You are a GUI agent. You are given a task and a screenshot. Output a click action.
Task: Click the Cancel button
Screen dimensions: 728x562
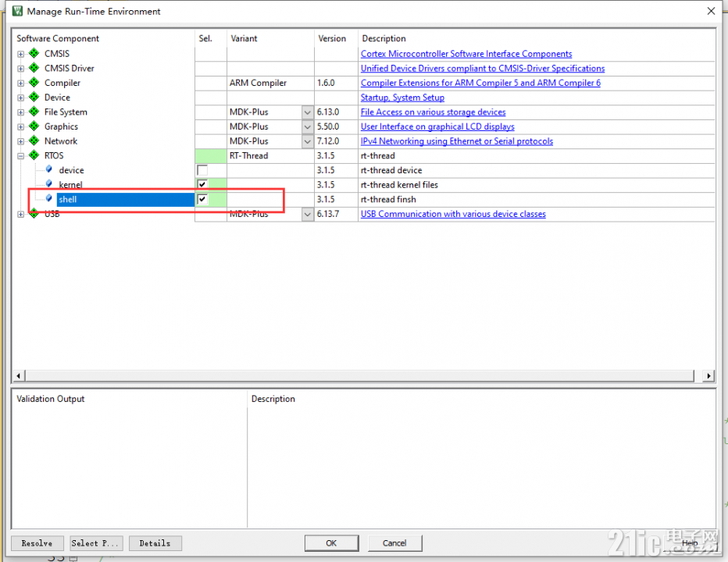point(394,543)
